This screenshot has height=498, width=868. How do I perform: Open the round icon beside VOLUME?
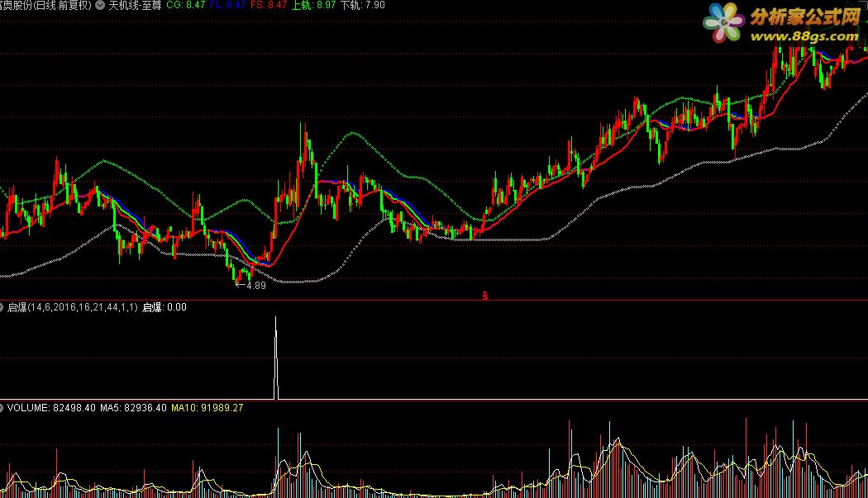pos(2,408)
